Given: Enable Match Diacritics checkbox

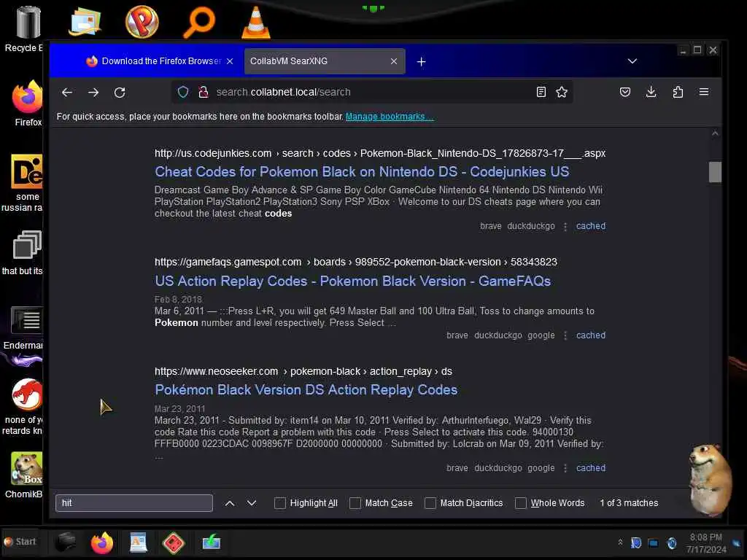Looking at the screenshot, I should click(430, 503).
